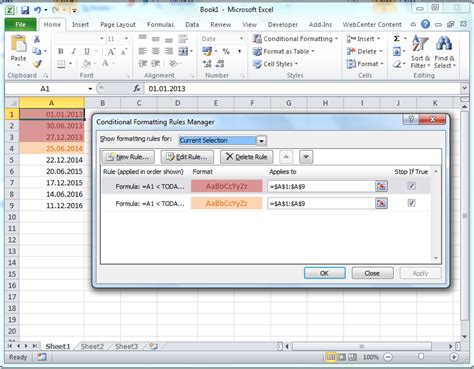Toggle Stop If True for second rule
This screenshot has height=369, width=474.
(412, 203)
